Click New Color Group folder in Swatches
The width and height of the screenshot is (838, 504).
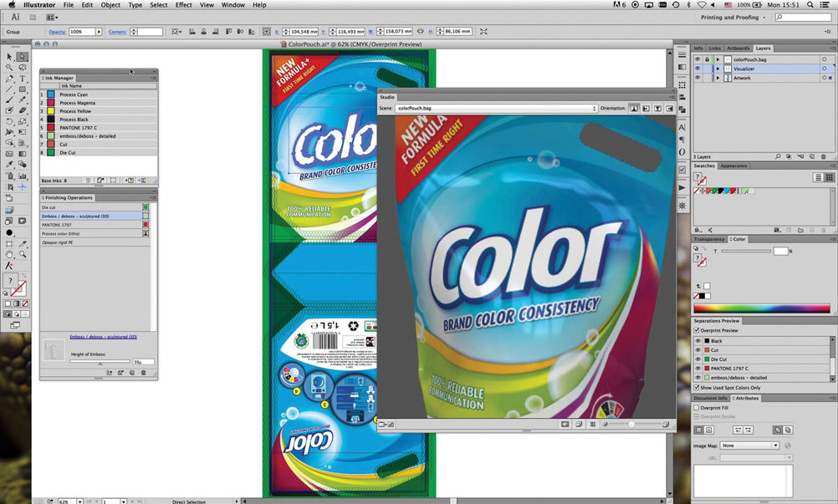(800, 230)
